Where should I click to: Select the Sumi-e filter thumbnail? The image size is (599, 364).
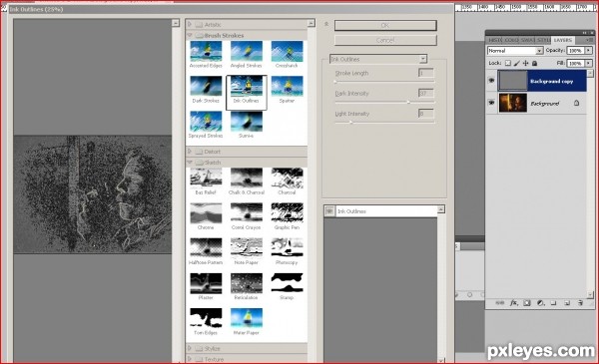tap(247, 122)
